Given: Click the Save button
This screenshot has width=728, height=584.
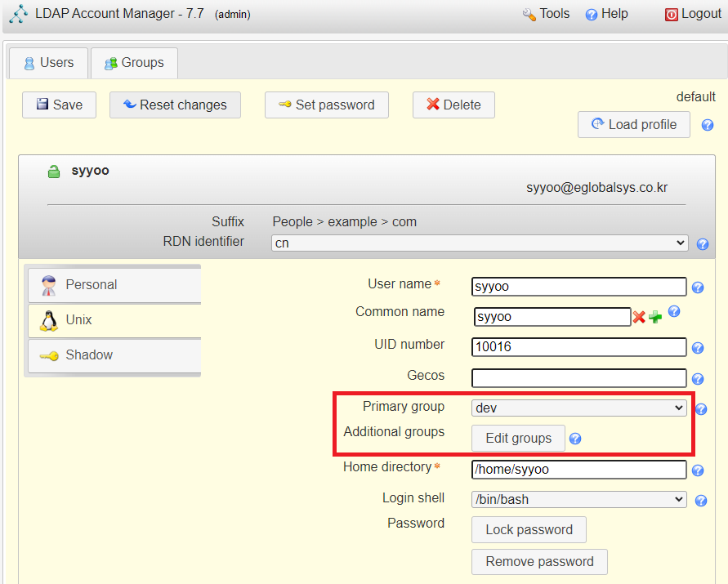Looking at the screenshot, I should 58,105.
